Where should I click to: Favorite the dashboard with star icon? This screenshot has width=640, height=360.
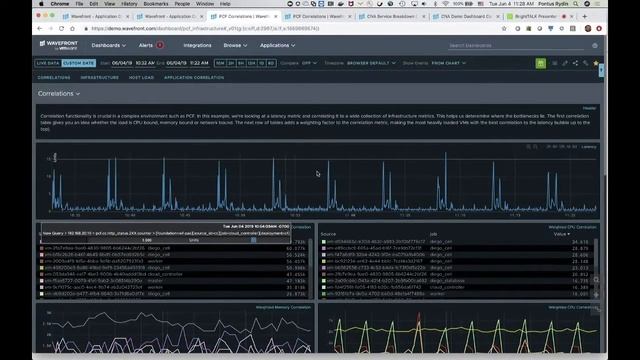tap(596, 63)
